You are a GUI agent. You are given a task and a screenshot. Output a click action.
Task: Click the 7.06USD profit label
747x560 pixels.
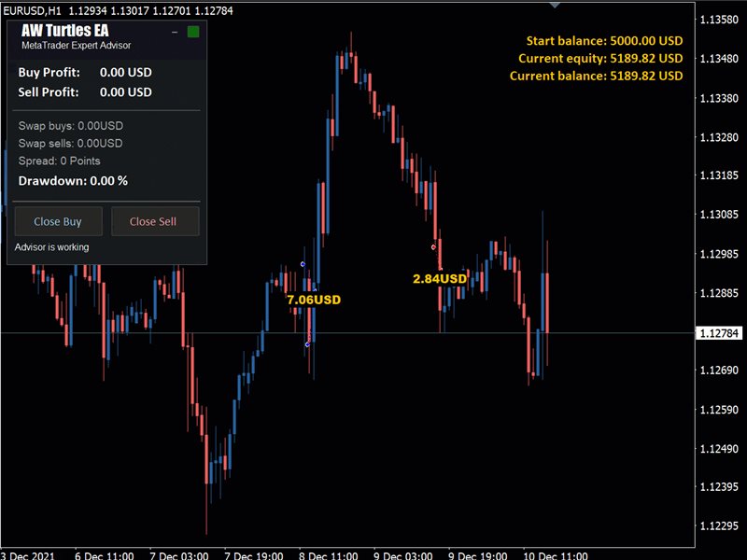click(314, 300)
